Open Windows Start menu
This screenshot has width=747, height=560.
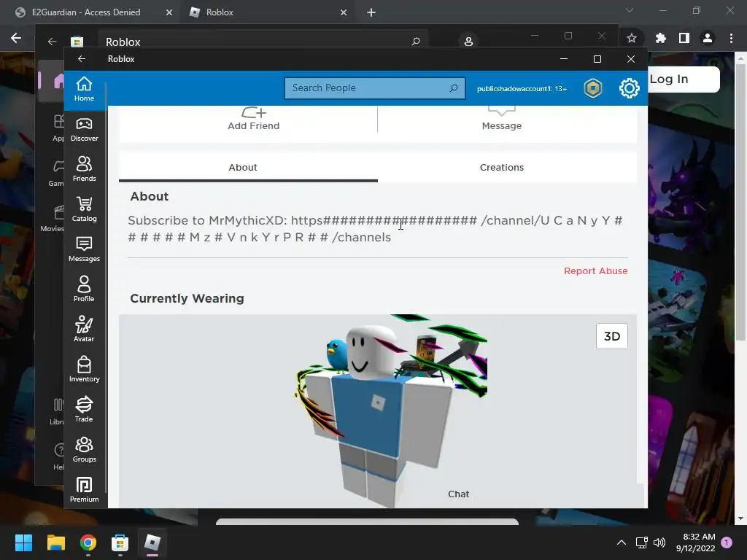pyautogui.click(x=23, y=542)
